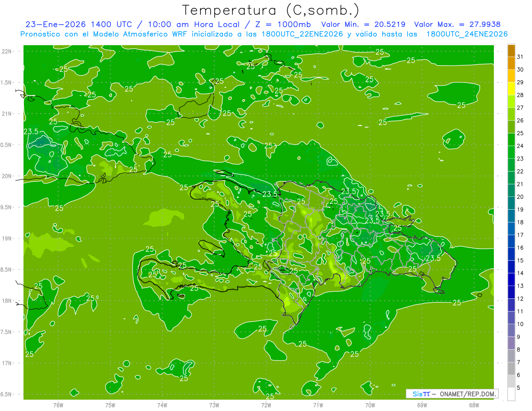Select "Valor Max. = 27.9938" text

pos(457,25)
